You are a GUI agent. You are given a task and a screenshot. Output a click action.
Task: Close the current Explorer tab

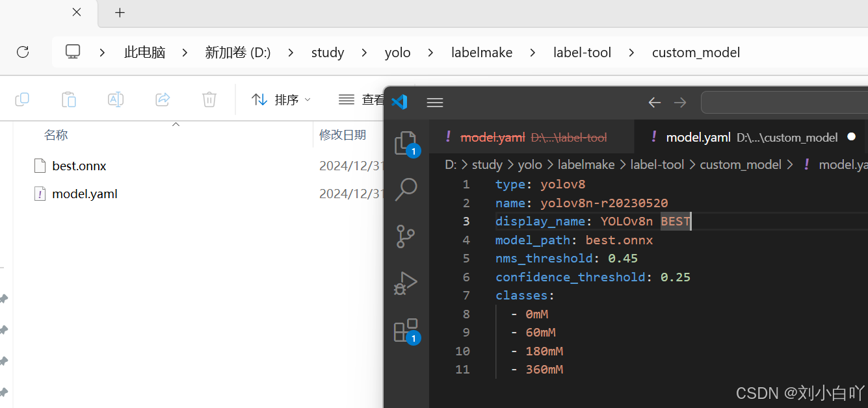(77, 12)
